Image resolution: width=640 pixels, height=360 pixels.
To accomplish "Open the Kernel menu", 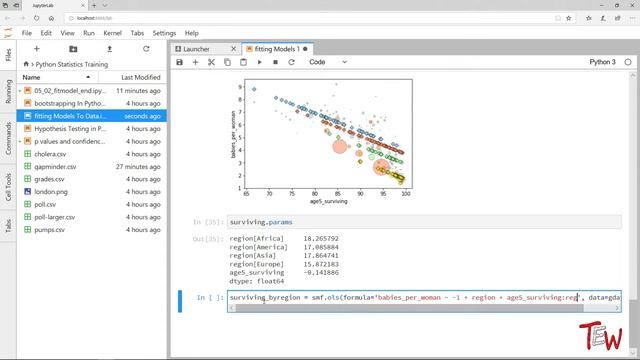I will tap(112, 33).
